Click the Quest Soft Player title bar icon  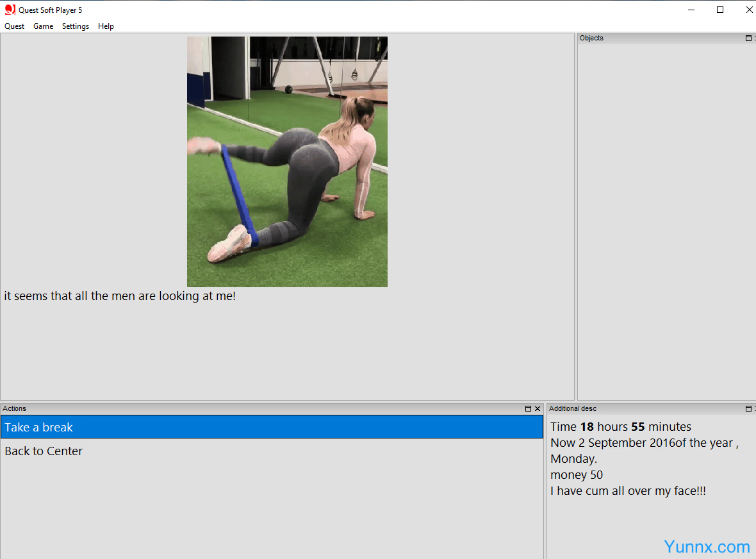tap(10, 10)
